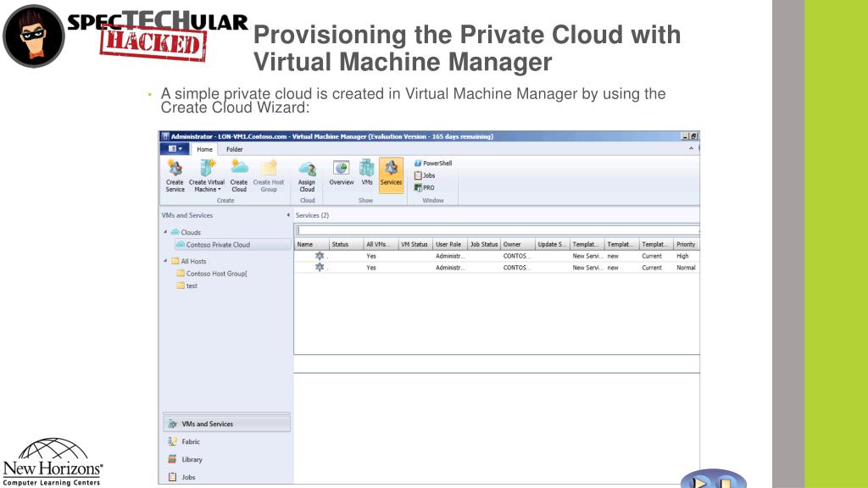Click the New Horizons logo
Image resolution: width=868 pixels, height=488 pixels.
click(53, 462)
